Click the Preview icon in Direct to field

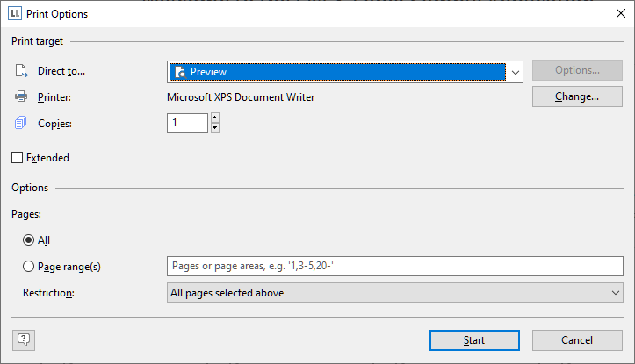pyautogui.click(x=180, y=72)
